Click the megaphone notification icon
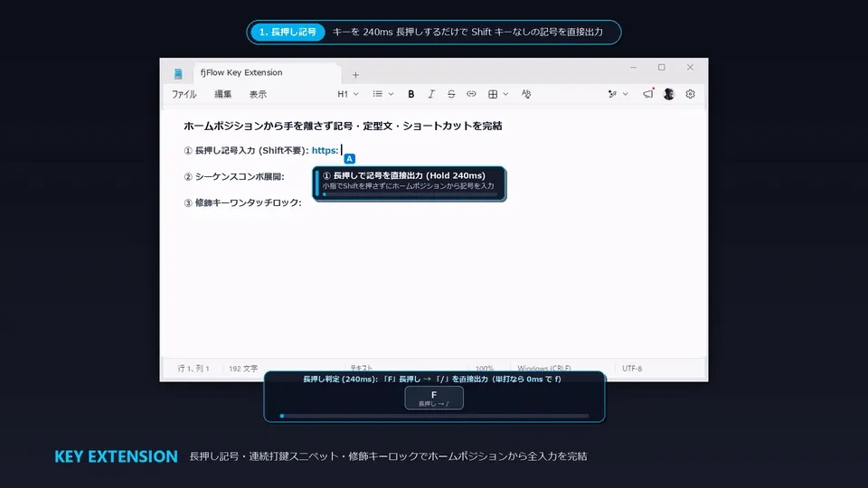 647,94
